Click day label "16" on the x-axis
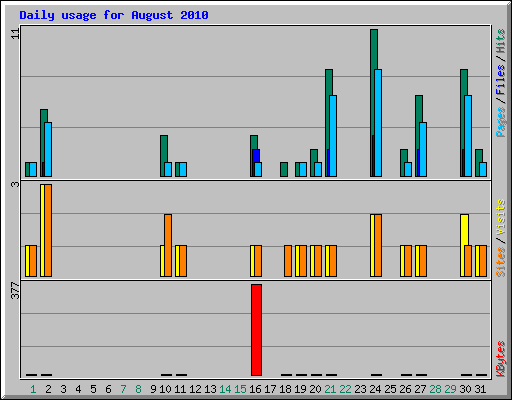 click(255, 389)
